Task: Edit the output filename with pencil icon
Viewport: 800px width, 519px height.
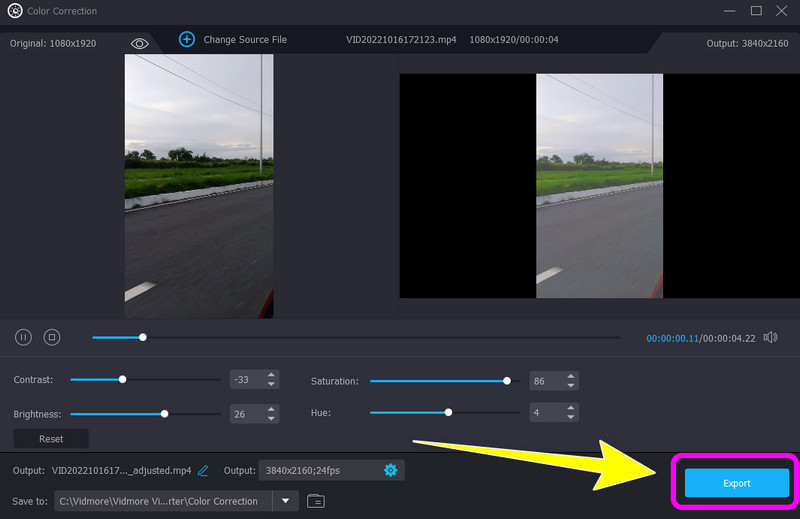Action: [203, 470]
